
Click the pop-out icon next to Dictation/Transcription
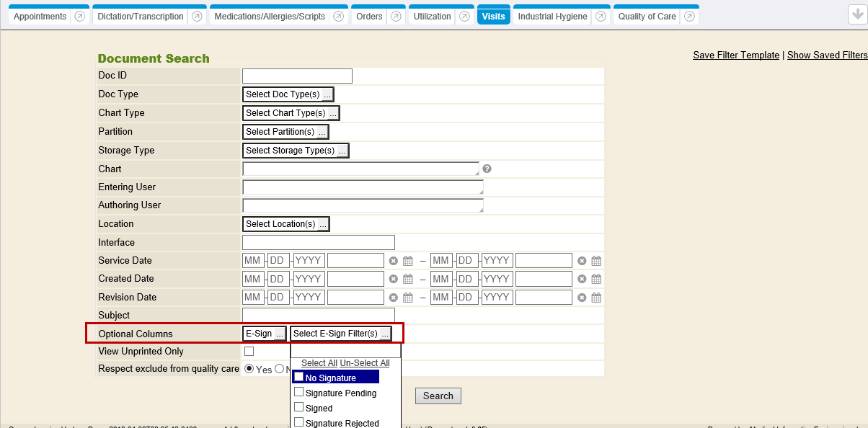[x=197, y=17]
